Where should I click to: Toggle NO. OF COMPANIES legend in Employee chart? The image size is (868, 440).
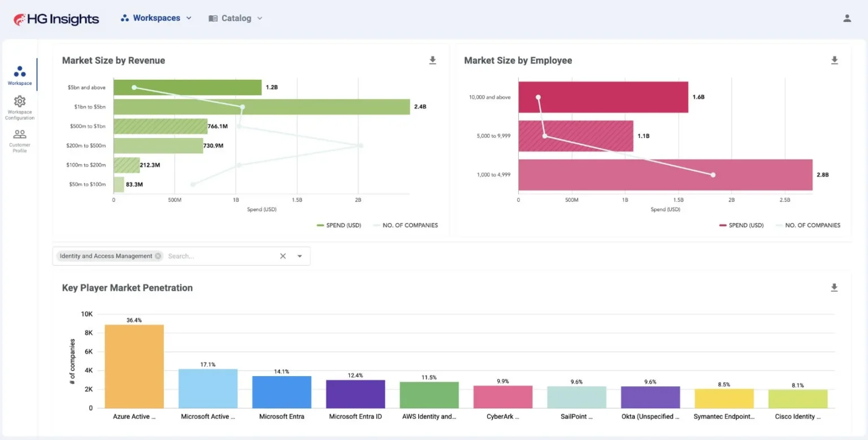pyautogui.click(x=808, y=225)
